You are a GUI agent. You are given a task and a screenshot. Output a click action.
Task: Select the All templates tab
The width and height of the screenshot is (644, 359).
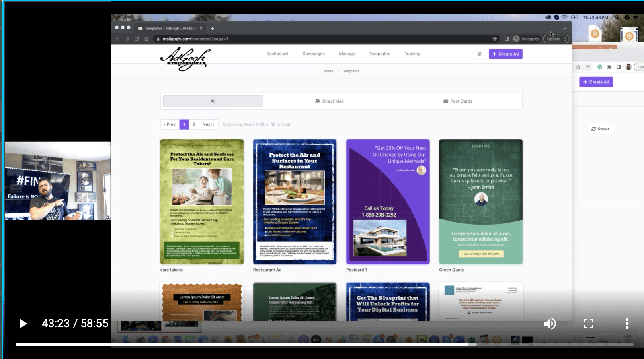point(213,101)
